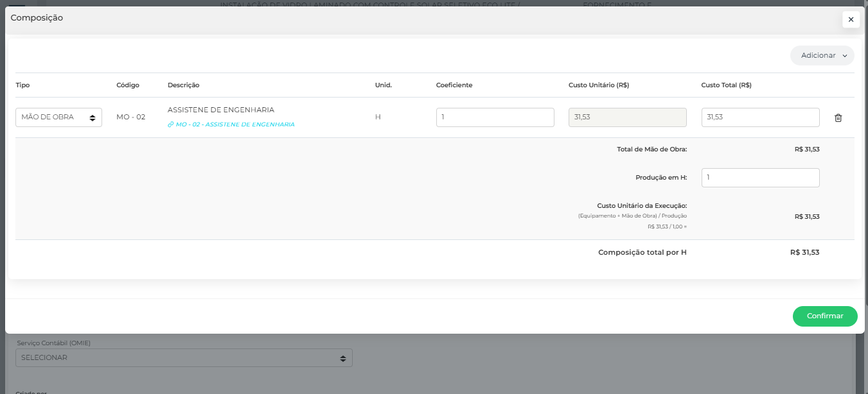The height and width of the screenshot is (394, 868).
Task: Follow the MO - 02 - ASSISTENE DE ENGENHARIA link
Action: pyautogui.click(x=231, y=124)
